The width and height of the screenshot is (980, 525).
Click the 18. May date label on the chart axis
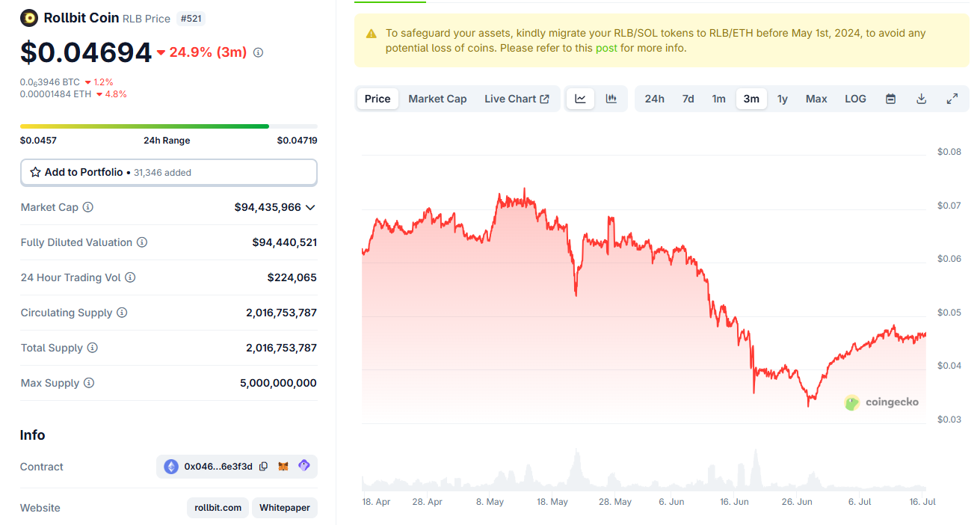(552, 502)
